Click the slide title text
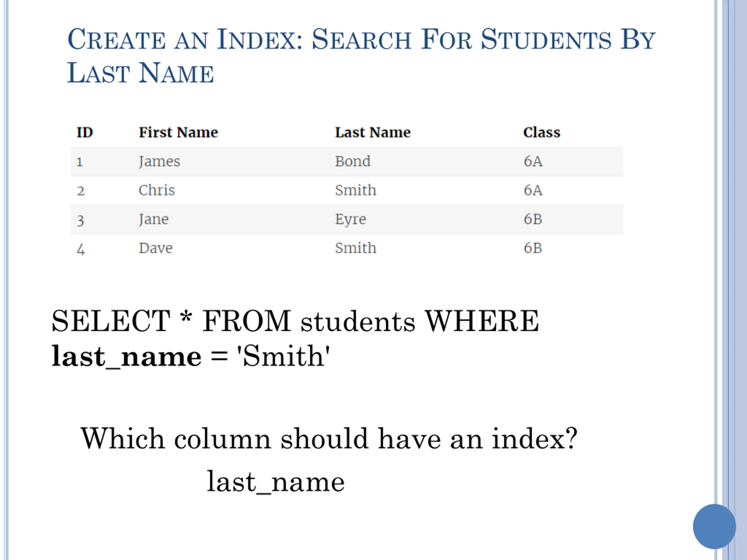This screenshot has height=560, width=747. click(361, 56)
